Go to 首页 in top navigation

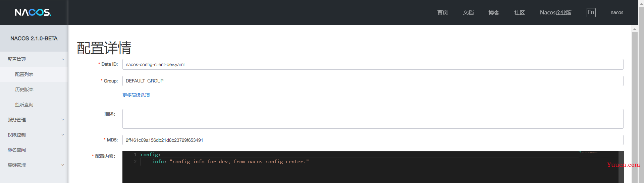click(442, 12)
